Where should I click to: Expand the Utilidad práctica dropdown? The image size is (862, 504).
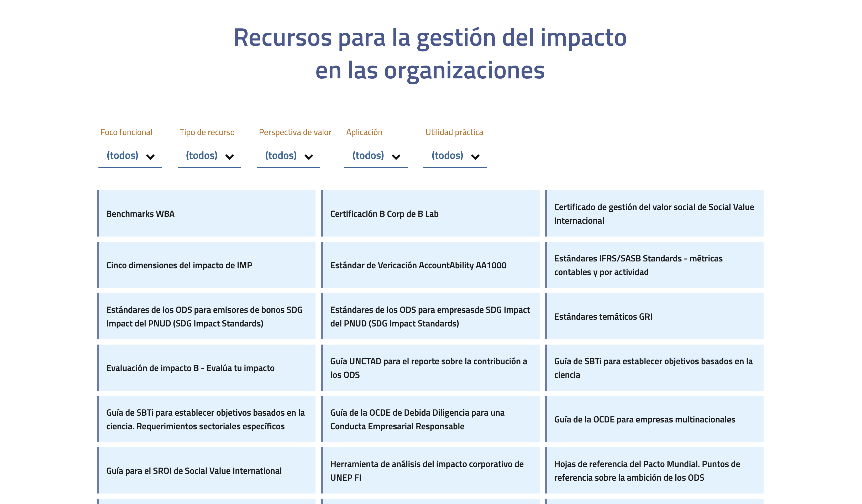point(455,156)
